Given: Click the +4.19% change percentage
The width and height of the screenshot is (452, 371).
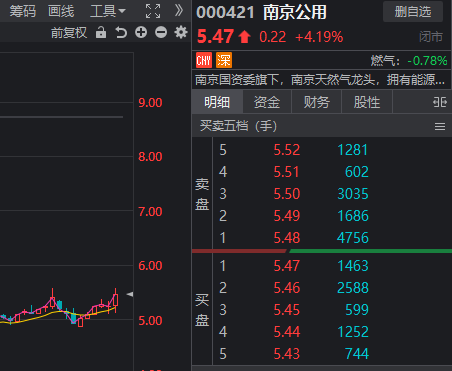Looking at the screenshot, I should tap(319, 37).
